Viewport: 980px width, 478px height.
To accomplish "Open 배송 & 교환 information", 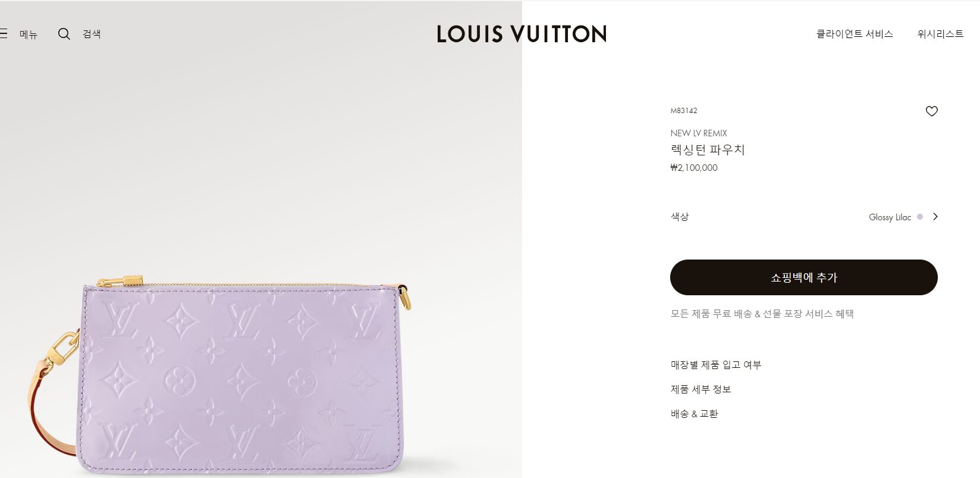I will (694, 414).
